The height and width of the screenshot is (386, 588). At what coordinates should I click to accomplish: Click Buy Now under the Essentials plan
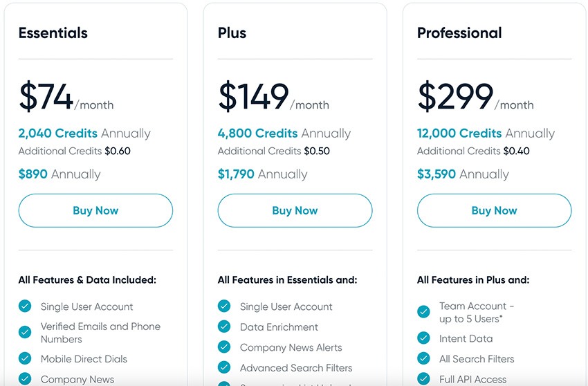[x=95, y=210]
